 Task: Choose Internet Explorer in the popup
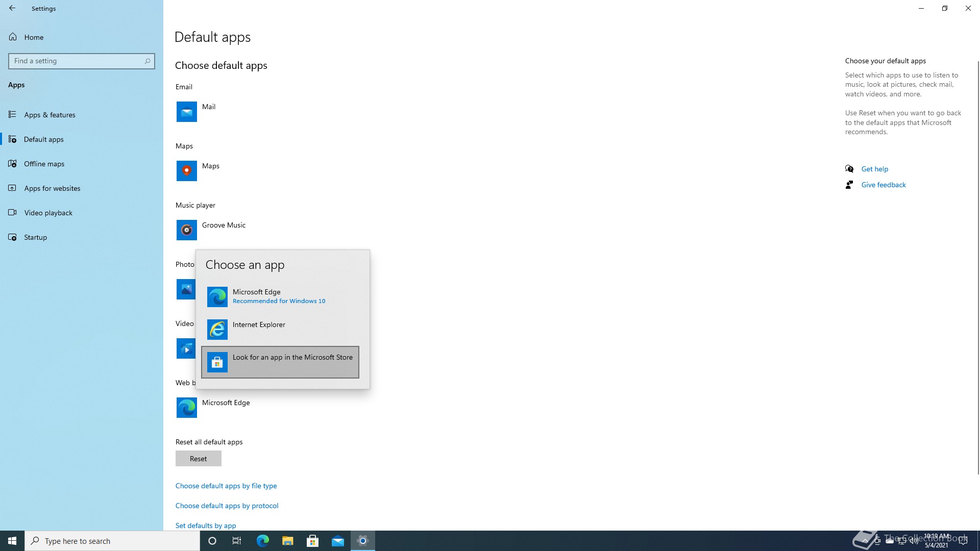coord(280,329)
